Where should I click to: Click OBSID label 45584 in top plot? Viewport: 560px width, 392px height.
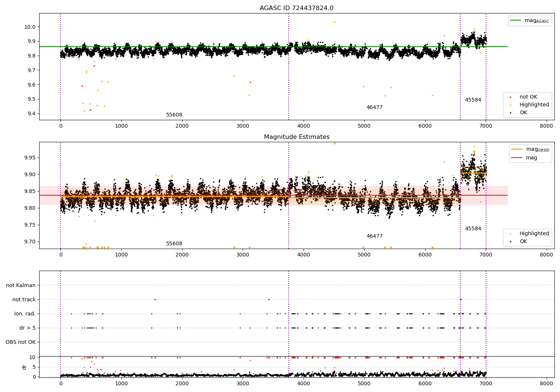pos(473,100)
